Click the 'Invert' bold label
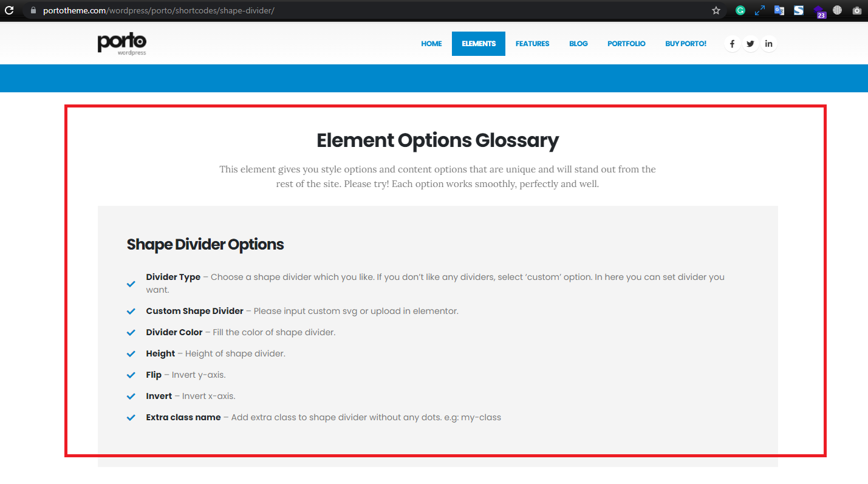The image size is (868, 484). click(x=159, y=396)
